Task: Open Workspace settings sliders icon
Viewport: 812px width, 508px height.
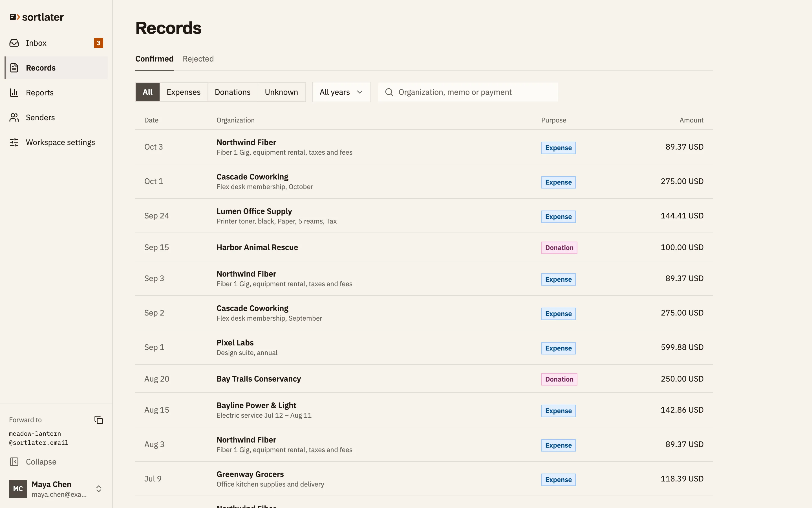Action: point(14,143)
